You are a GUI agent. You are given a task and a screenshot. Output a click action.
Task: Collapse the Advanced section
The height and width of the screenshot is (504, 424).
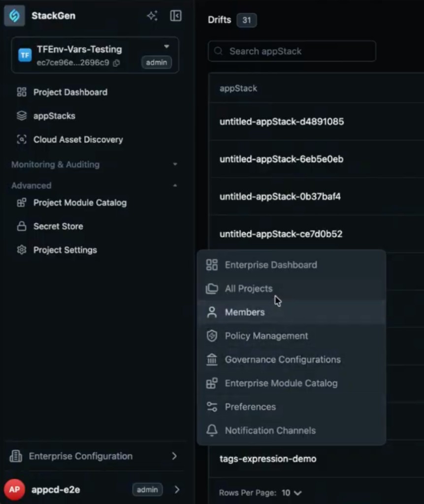pos(175,186)
